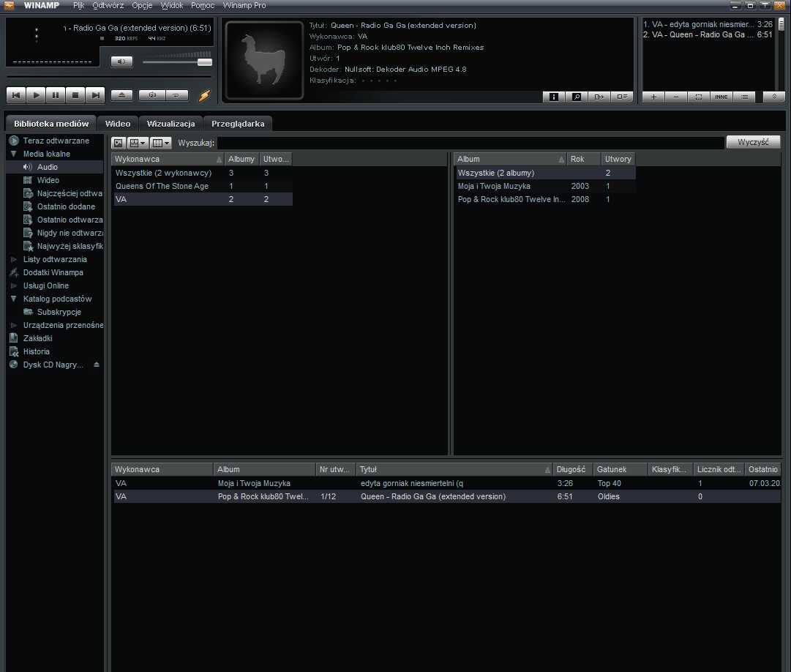
Task: Open Teraz odtwarzane in the sidebar
Action: tap(56, 141)
